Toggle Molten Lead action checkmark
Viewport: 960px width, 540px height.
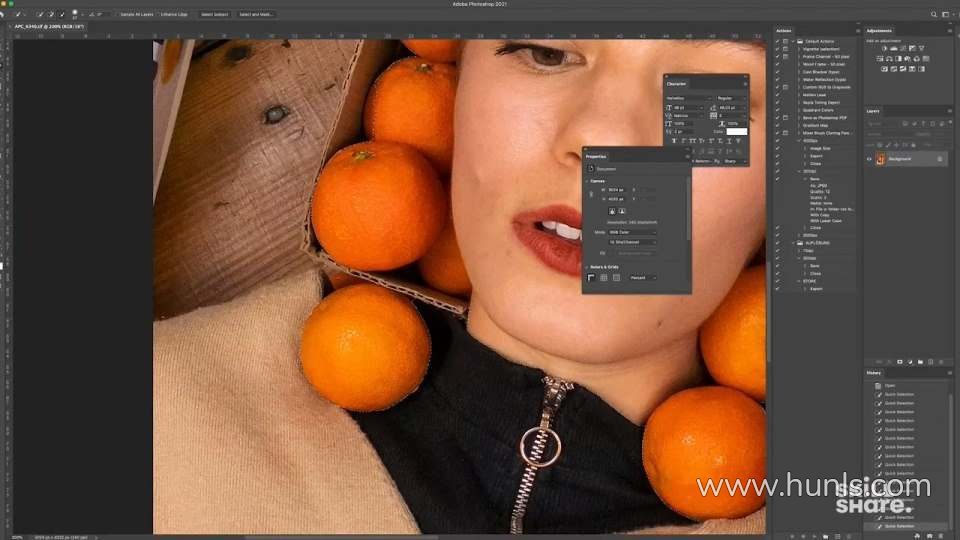point(778,95)
